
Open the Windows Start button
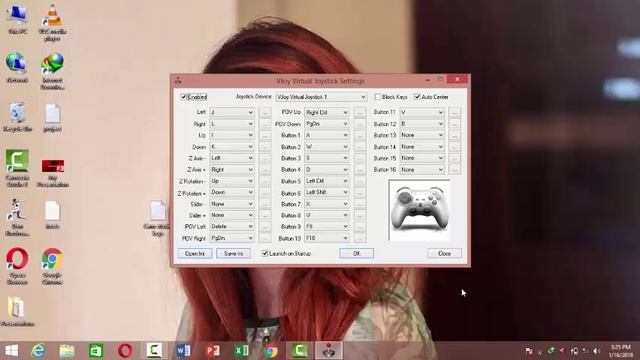12,351
